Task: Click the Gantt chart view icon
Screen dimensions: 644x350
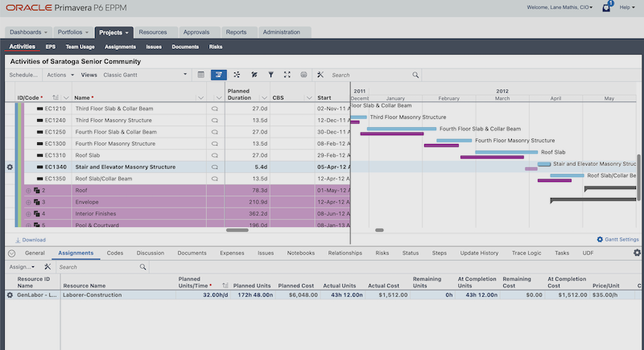Action: (218, 75)
